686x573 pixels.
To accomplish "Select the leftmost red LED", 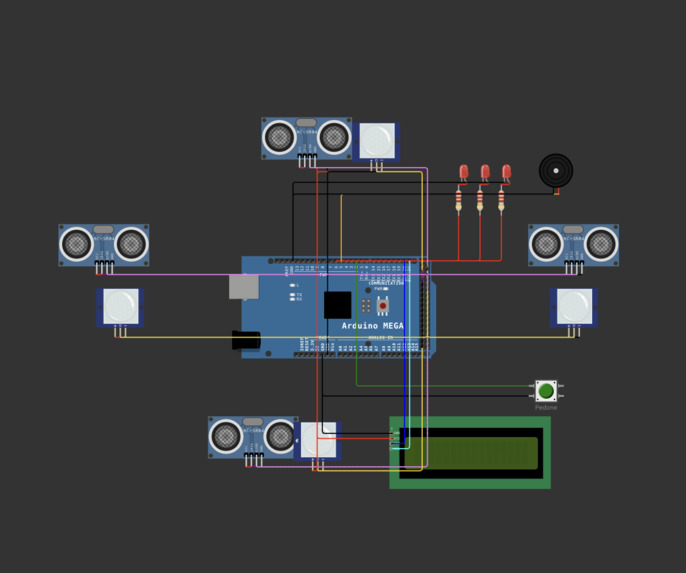I will tap(464, 172).
